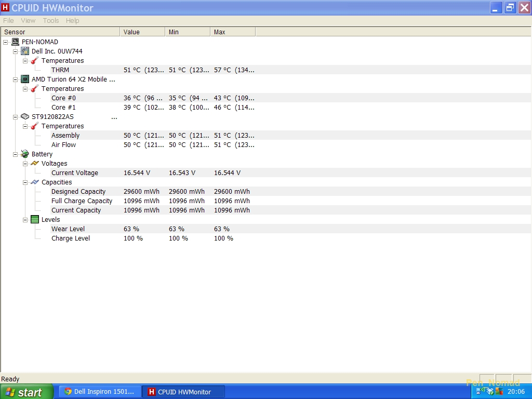Click the Voltages lightning icon
This screenshot has width=532, height=399.
35,163
